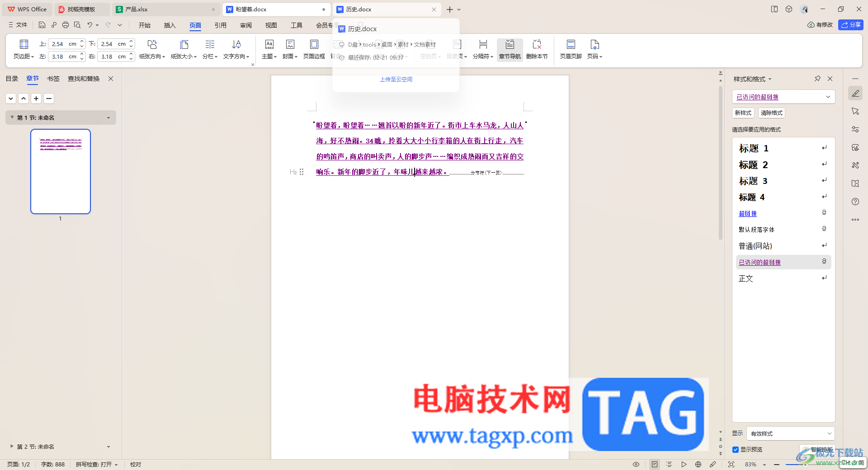Screen dimensions: 868x470
Task: Click the eye protection mode icon in status bar
Action: [x=636, y=464]
